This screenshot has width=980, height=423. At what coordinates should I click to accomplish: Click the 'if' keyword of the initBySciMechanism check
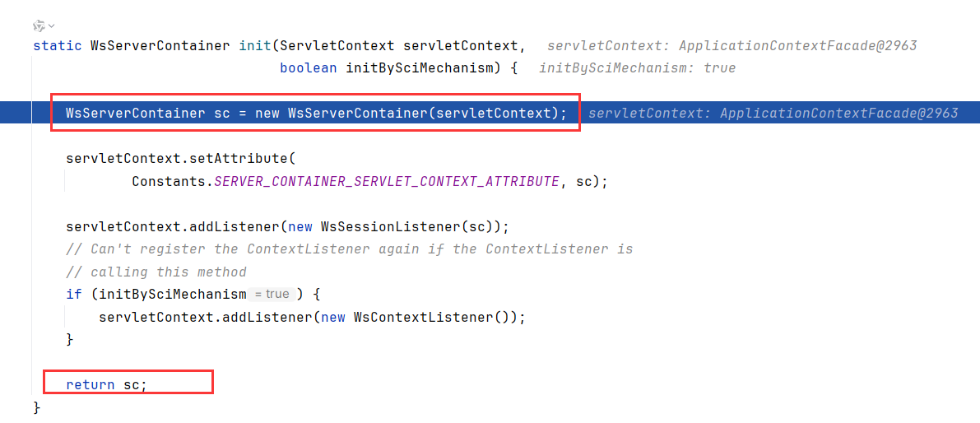tap(74, 295)
